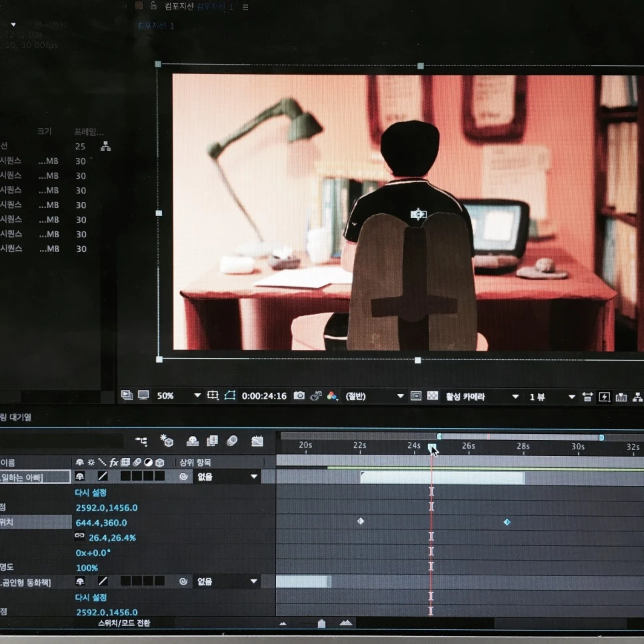Screen dimensions: 644x644
Task: Click 다시 설정 reset for 곰인형 동화책
Action: coord(91,597)
